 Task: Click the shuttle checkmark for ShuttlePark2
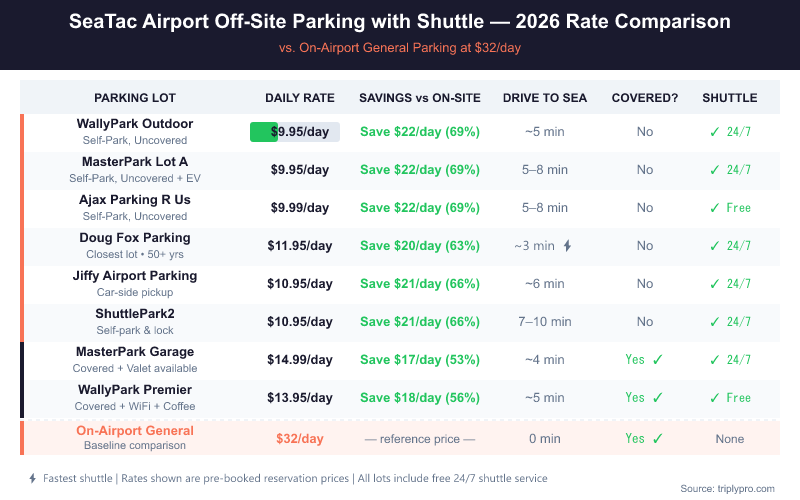[714, 322]
